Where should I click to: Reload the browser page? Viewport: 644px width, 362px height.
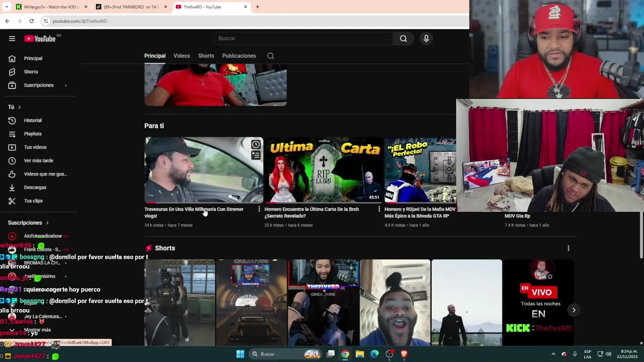[x=31, y=21]
